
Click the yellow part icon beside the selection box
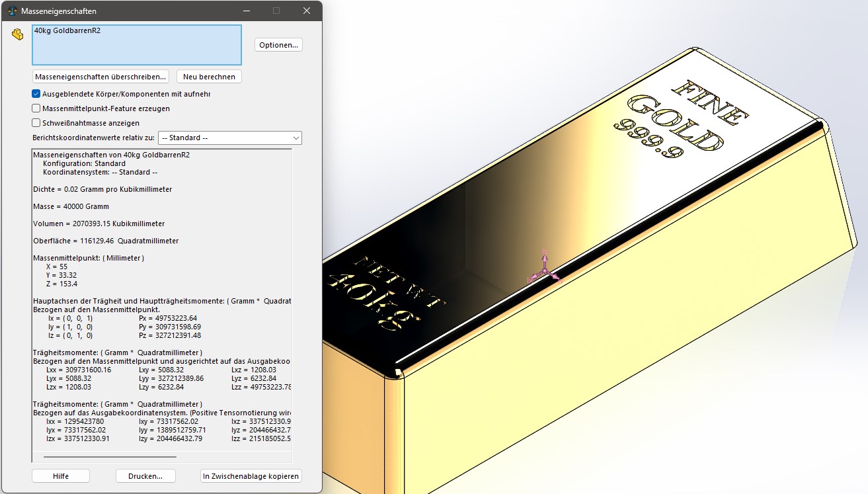pos(18,34)
